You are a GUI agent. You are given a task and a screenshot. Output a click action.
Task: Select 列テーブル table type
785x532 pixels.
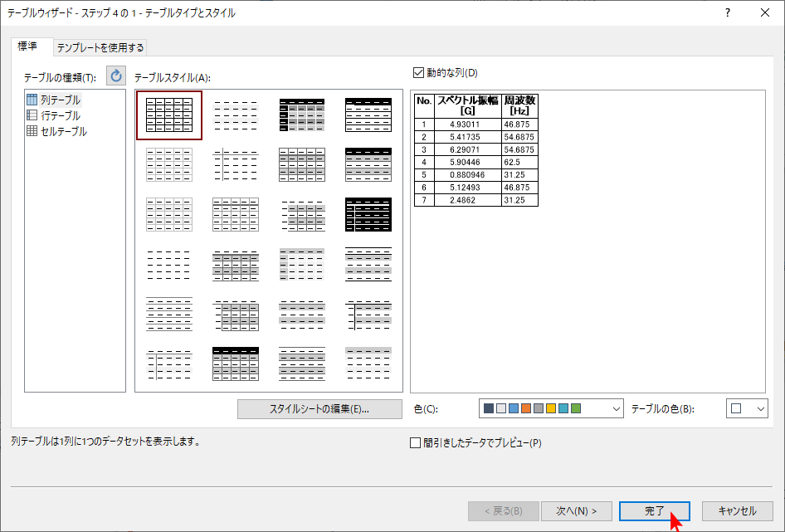click(x=54, y=100)
